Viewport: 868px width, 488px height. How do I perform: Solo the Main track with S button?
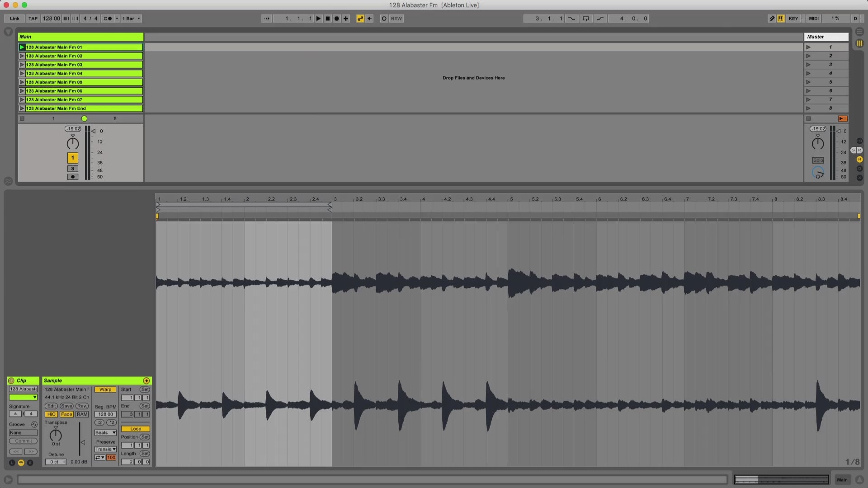pos(73,169)
